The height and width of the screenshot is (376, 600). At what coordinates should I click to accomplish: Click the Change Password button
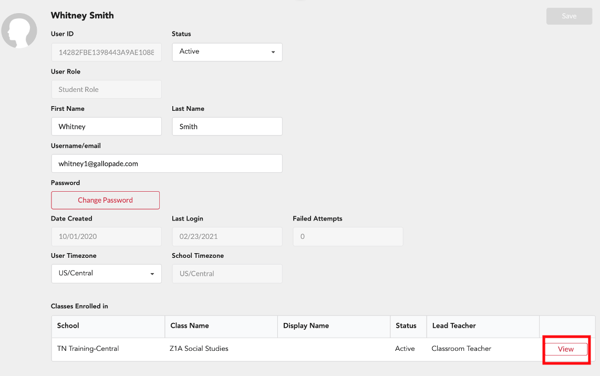106,200
